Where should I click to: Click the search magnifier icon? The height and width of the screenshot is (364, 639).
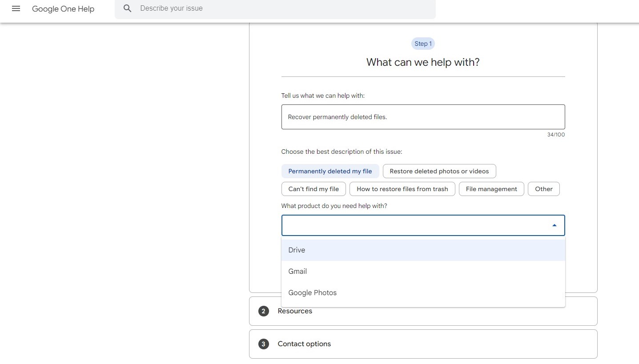point(128,8)
